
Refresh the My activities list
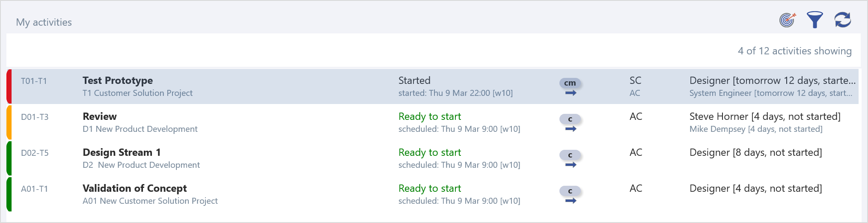click(x=842, y=20)
